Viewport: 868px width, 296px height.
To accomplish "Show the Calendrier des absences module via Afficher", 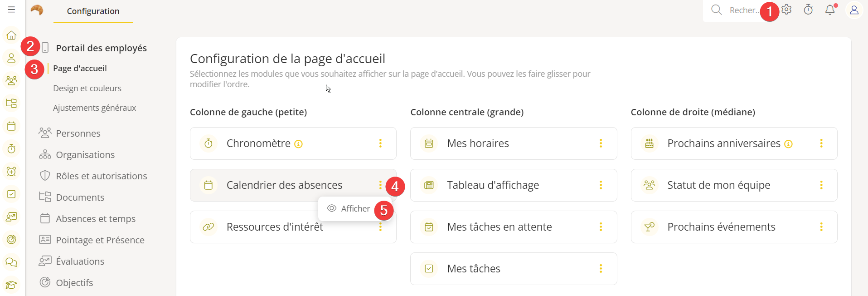I will click(x=349, y=208).
